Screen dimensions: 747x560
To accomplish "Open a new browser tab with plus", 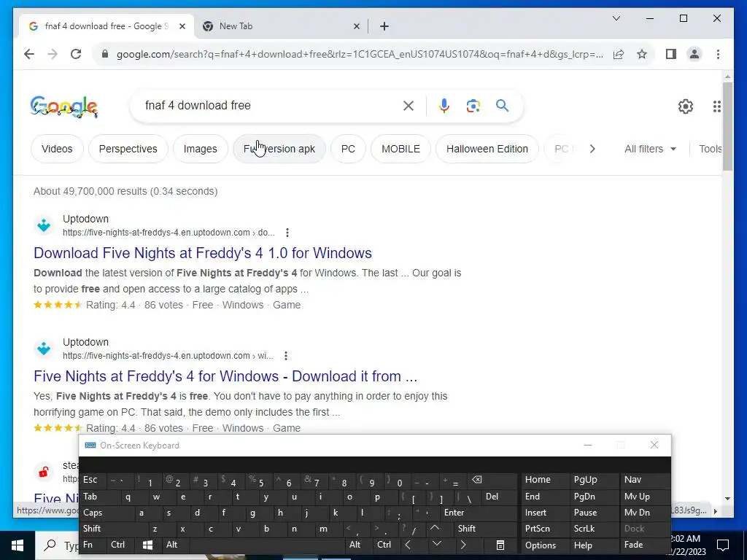I will pyautogui.click(x=384, y=26).
